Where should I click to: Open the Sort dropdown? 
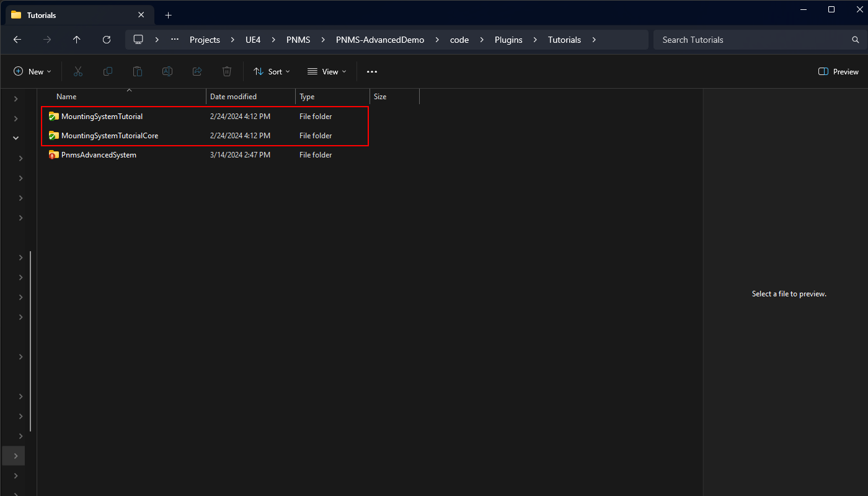[x=272, y=72]
